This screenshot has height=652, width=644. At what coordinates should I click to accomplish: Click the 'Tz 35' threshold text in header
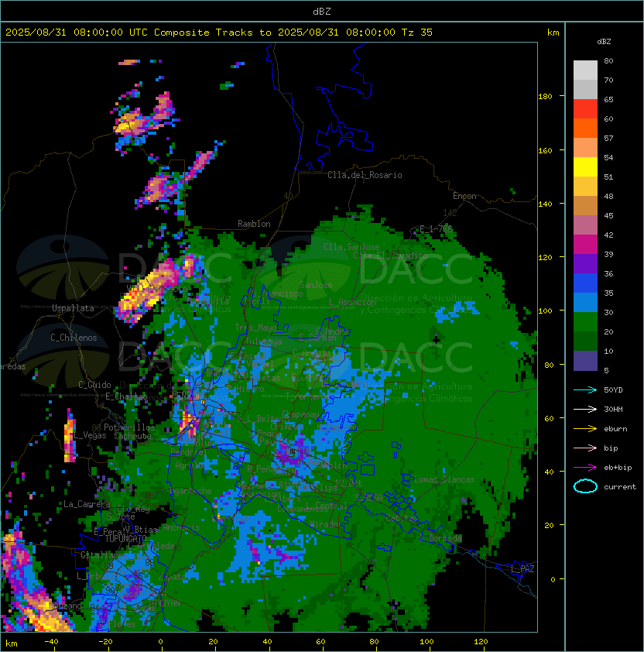417,33
